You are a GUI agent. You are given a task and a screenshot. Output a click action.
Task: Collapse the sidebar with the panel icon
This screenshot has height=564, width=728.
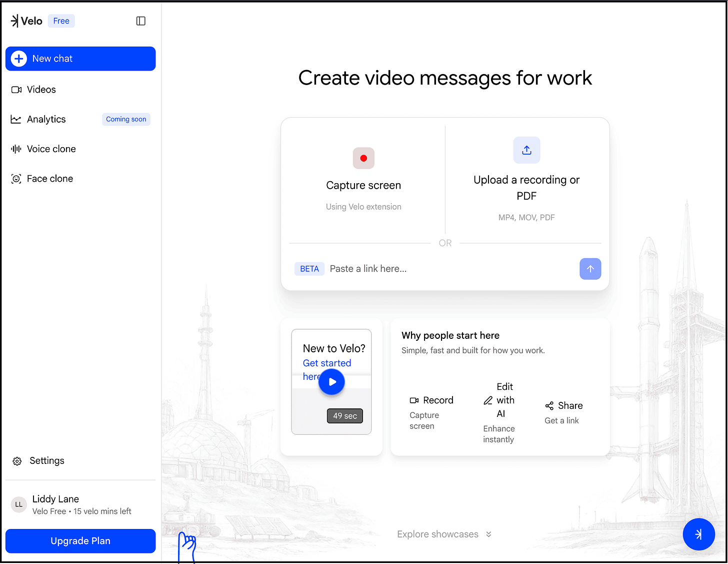tap(141, 21)
